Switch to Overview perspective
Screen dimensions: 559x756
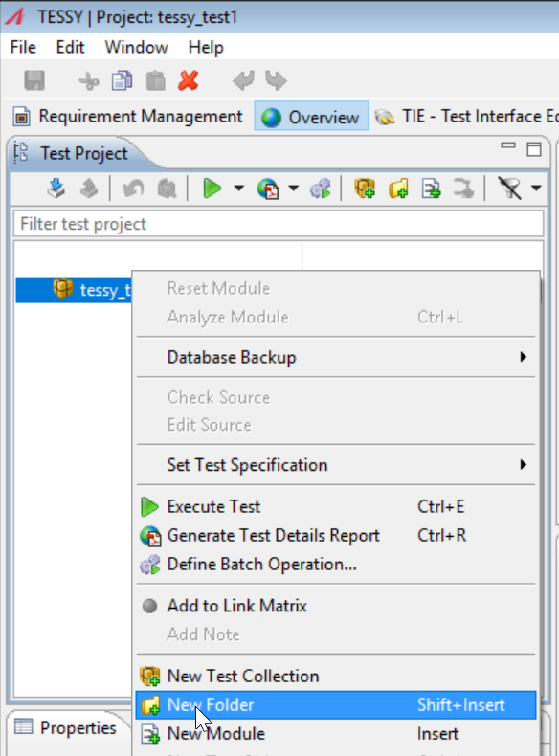pyautogui.click(x=311, y=117)
